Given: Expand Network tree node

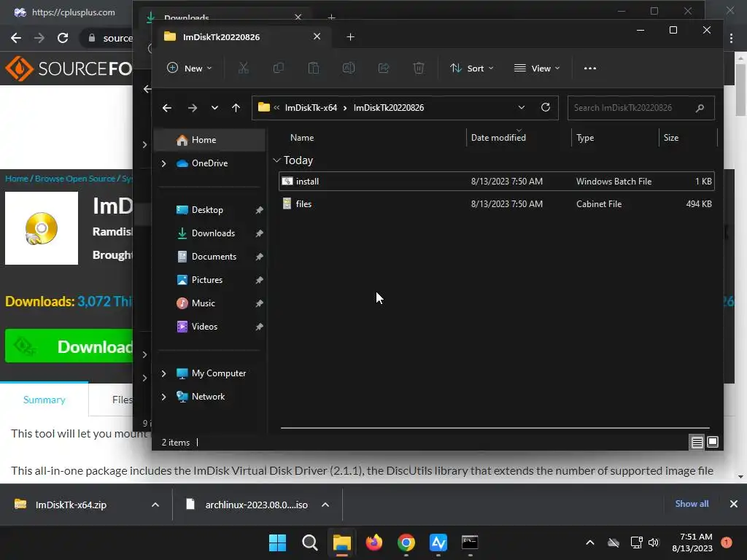Looking at the screenshot, I should coord(163,397).
